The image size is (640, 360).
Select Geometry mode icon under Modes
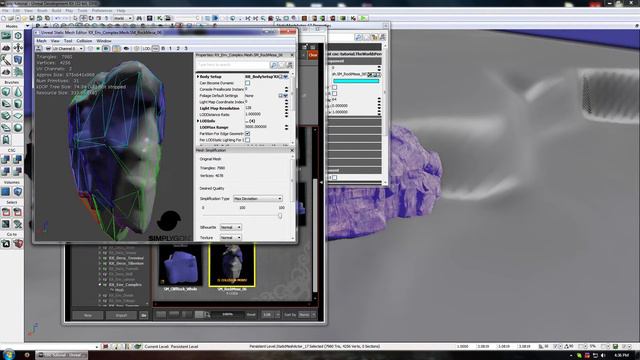click(x=18, y=36)
